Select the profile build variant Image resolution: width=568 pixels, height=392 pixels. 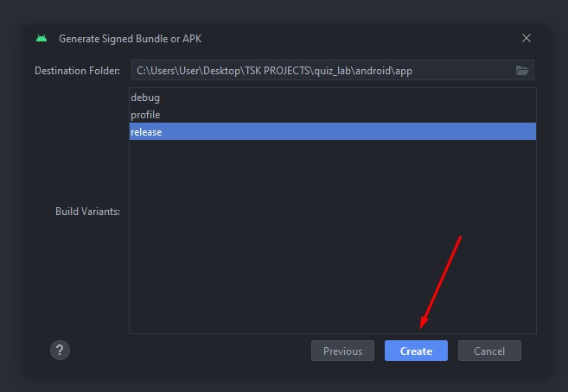[x=145, y=115]
